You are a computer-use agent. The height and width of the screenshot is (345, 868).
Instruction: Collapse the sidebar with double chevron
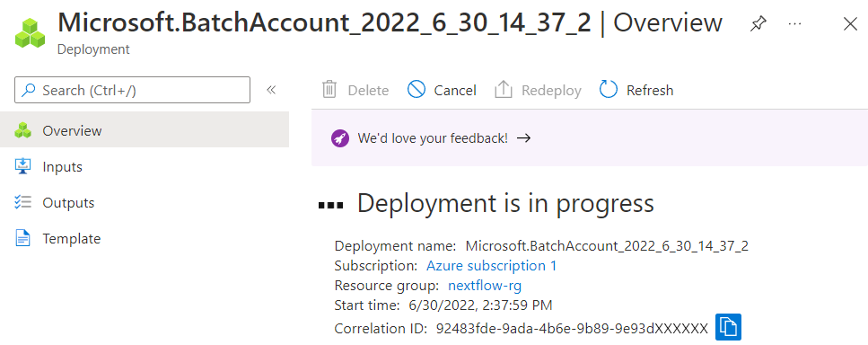(271, 90)
